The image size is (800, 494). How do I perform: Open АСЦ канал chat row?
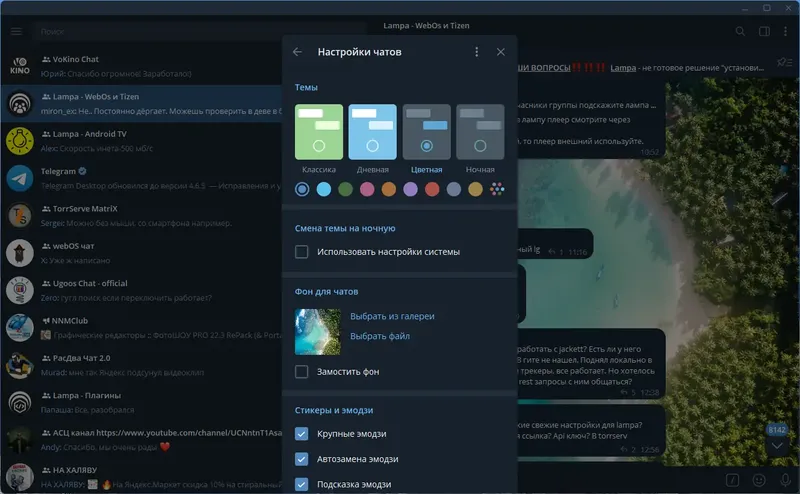click(142, 440)
